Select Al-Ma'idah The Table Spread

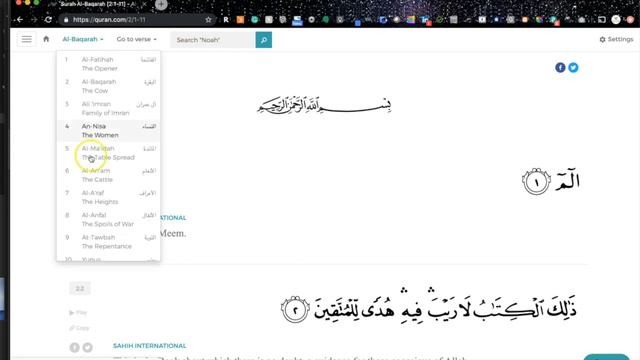tap(108, 153)
